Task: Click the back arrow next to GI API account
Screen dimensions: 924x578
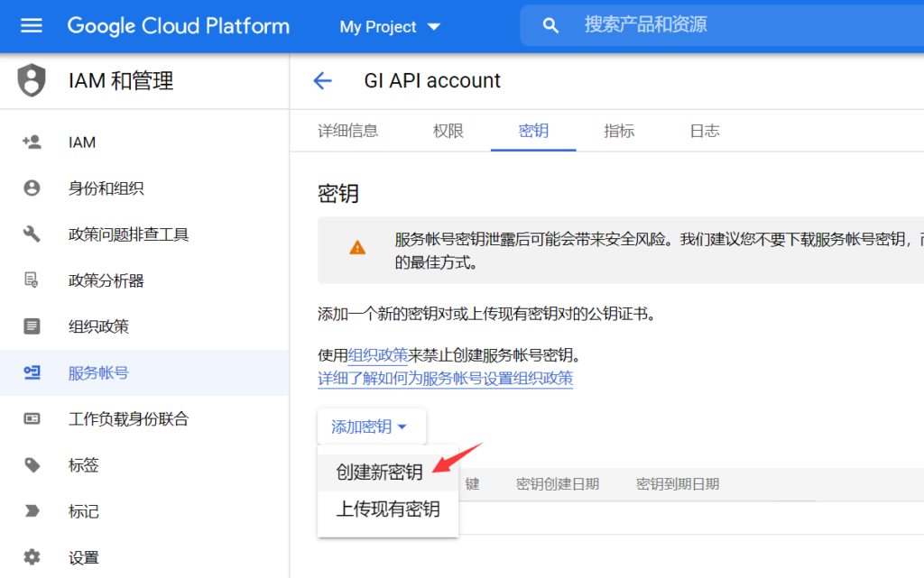Action: click(322, 81)
